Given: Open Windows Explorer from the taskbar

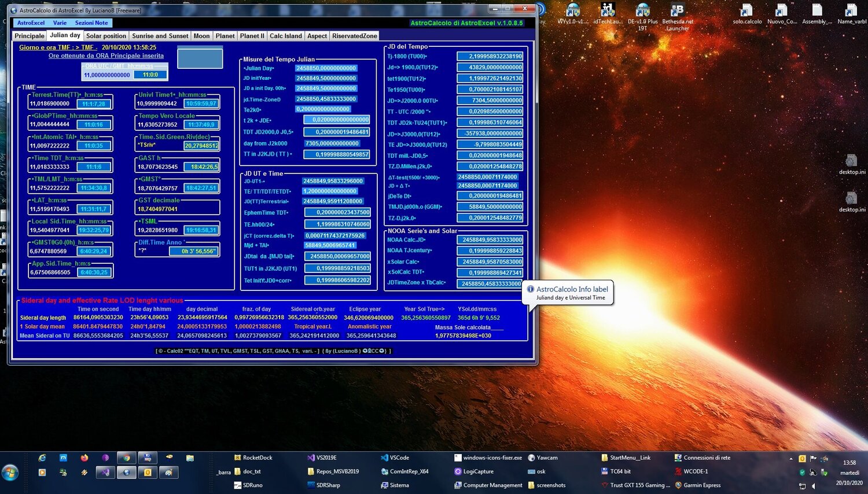Looking at the screenshot, I should tap(190, 458).
